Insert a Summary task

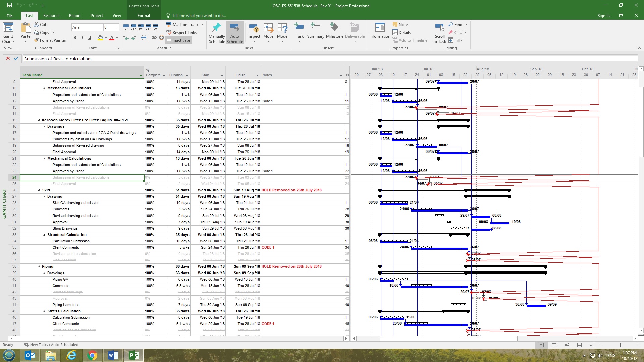[x=316, y=31]
